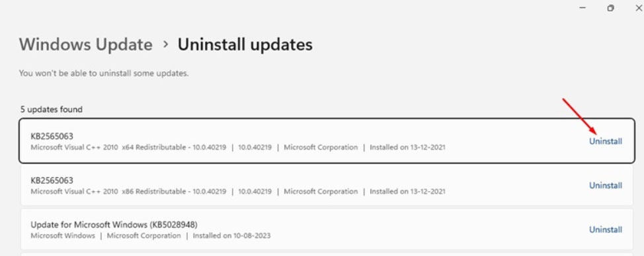The width and height of the screenshot is (644, 256).
Task: Select the Update for Microsoft Windows (KB5028948) row
Action: click(327, 230)
